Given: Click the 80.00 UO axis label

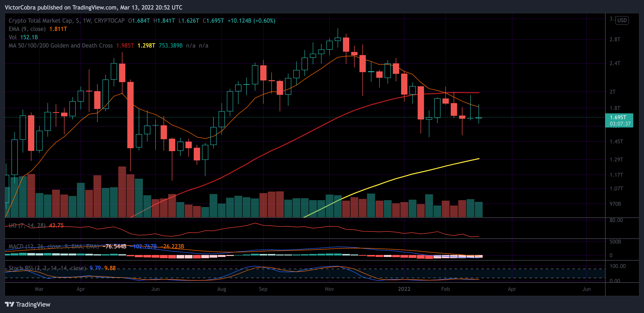Looking at the screenshot, I should (616, 220).
